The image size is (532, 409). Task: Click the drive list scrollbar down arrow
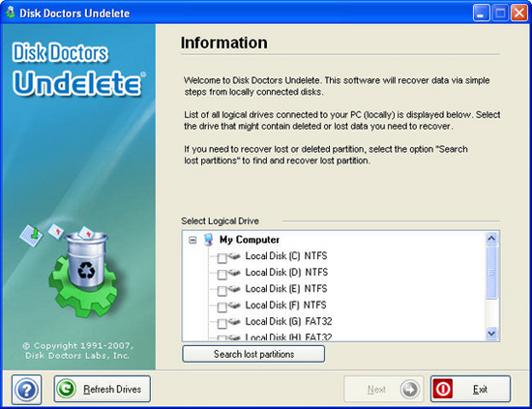pyautogui.click(x=491, y=334)
